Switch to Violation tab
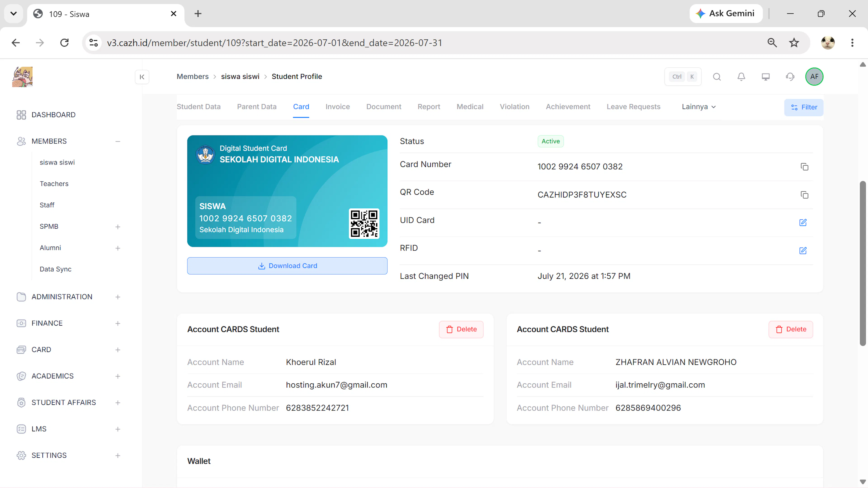Screen dimensions: 868x488 (514, 107)
